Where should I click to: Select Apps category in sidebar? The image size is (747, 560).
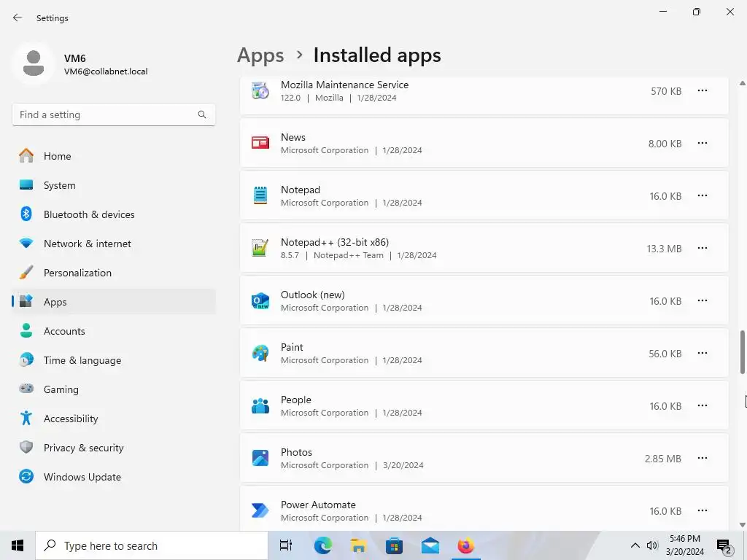[114, 301]
